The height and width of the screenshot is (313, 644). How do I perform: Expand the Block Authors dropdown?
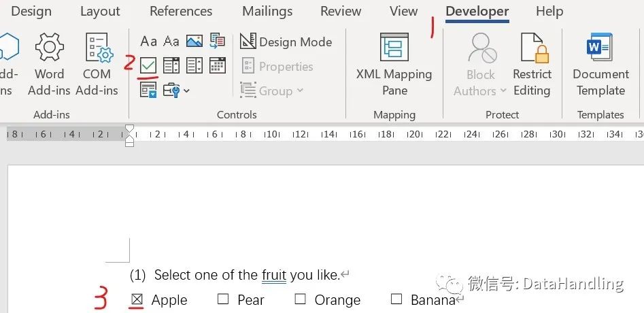(480, 65)
